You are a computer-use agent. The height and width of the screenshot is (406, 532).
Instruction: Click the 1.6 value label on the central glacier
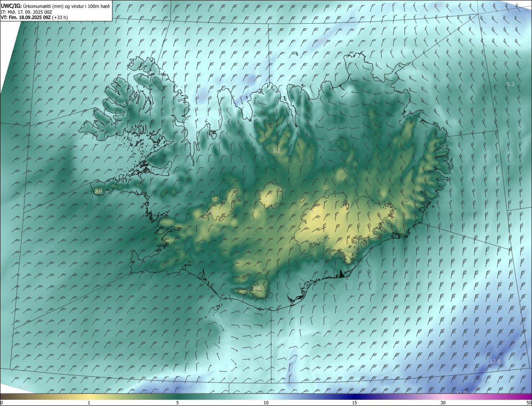pyautogui.click(x=266, y=201)
